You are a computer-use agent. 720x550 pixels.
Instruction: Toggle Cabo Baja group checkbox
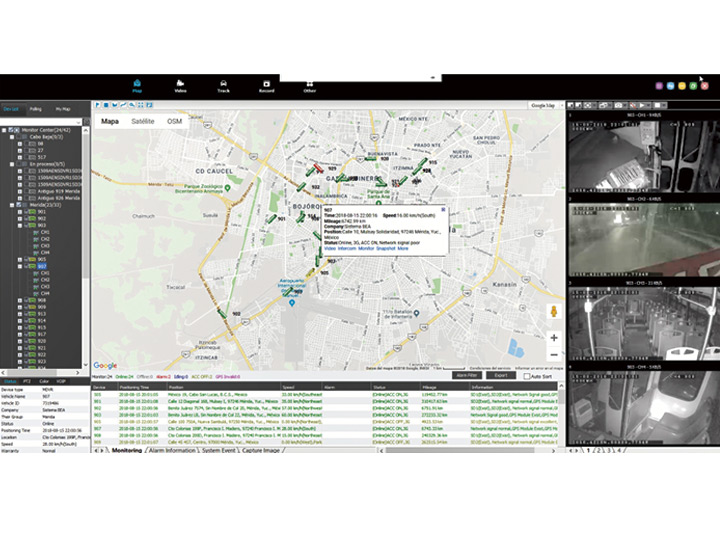click(x=19, y=137)
